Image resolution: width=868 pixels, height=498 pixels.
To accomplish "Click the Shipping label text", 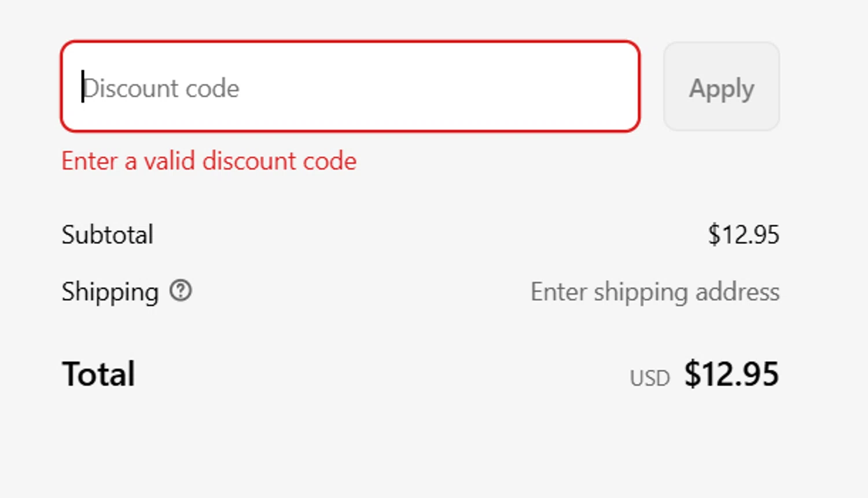I will pos(110,292).
